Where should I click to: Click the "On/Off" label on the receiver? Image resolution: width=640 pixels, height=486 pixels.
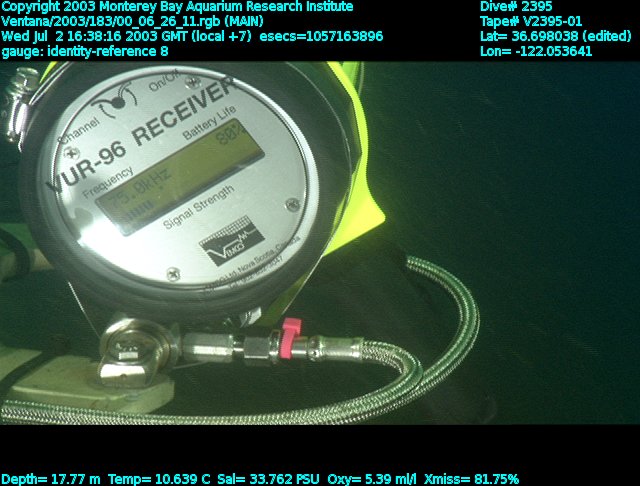click(164, 81)
